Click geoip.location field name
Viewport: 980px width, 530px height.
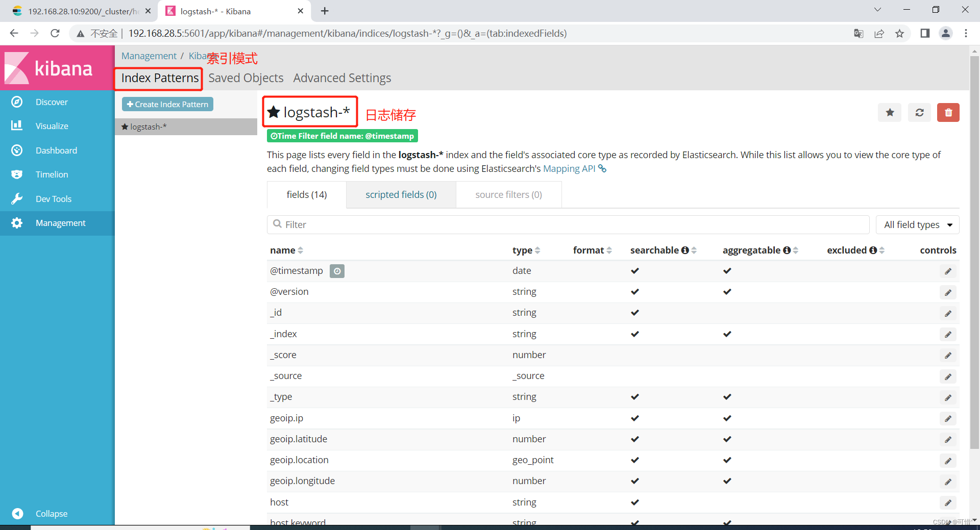point(299,460)
